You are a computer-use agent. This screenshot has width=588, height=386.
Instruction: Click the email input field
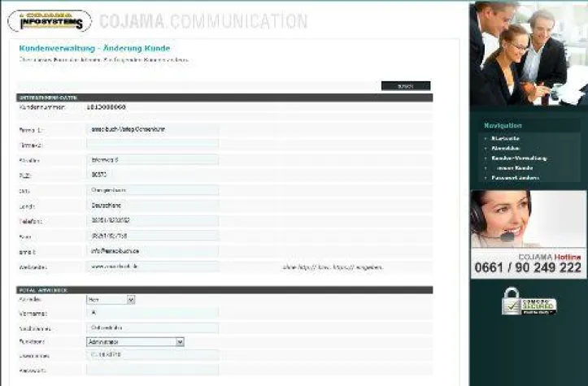tap(153, 251)
